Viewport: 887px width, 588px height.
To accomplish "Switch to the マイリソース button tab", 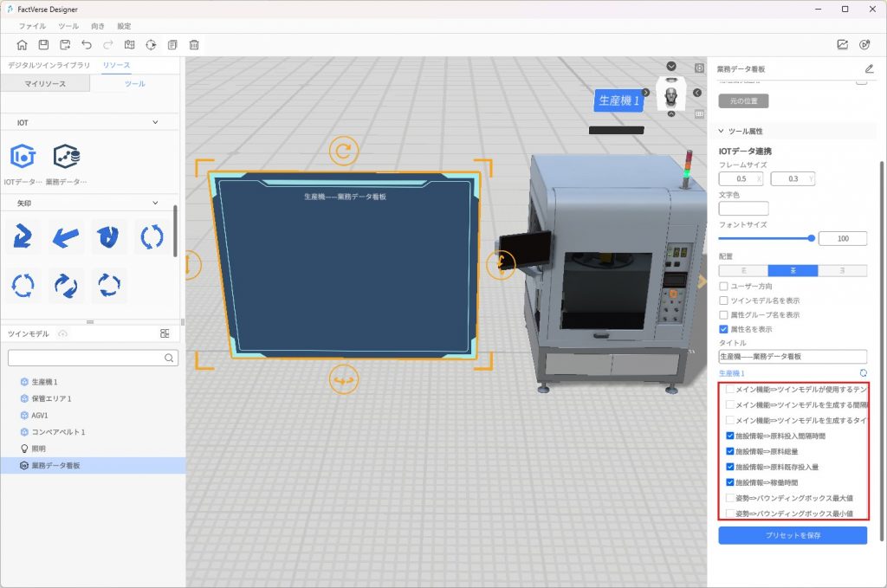I will [x=45, y=84].
